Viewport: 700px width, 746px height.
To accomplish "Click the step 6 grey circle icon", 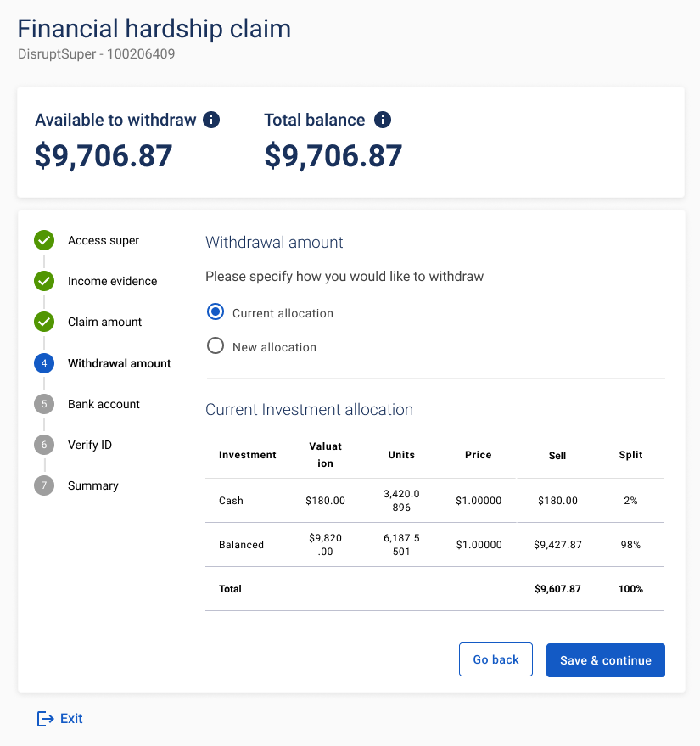I will (x=44, y=445).
